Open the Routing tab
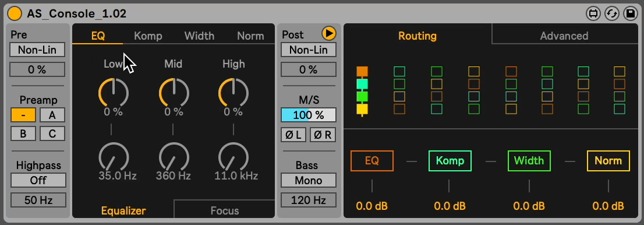This screenshot has height=225, width=644. [417, 36]
